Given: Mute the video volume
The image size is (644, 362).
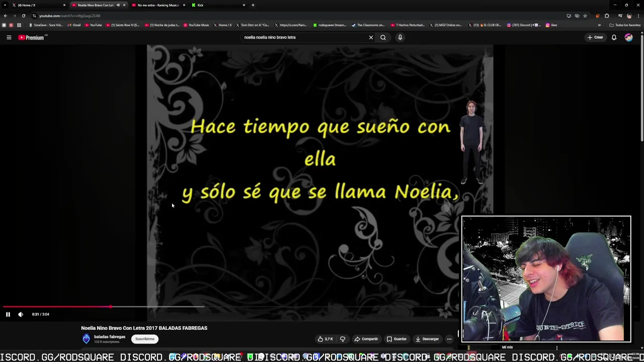Looking at the screenshot, I should click(21, 314).
